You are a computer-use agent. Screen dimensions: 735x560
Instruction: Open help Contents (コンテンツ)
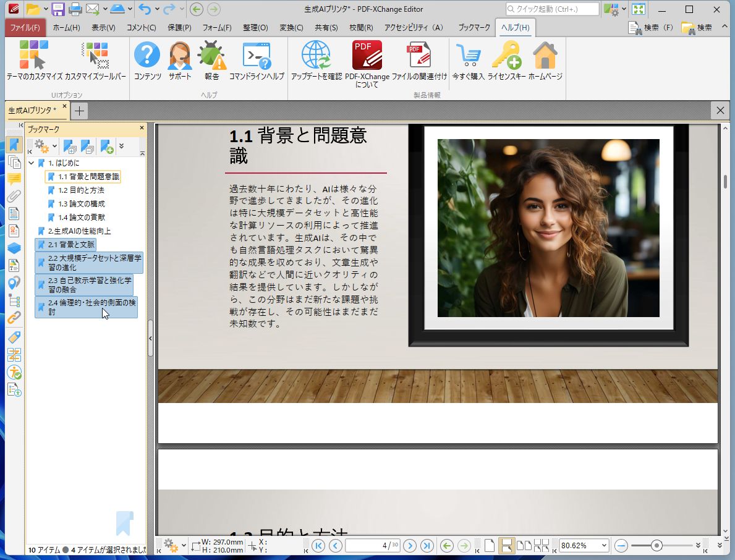[147, 61]
